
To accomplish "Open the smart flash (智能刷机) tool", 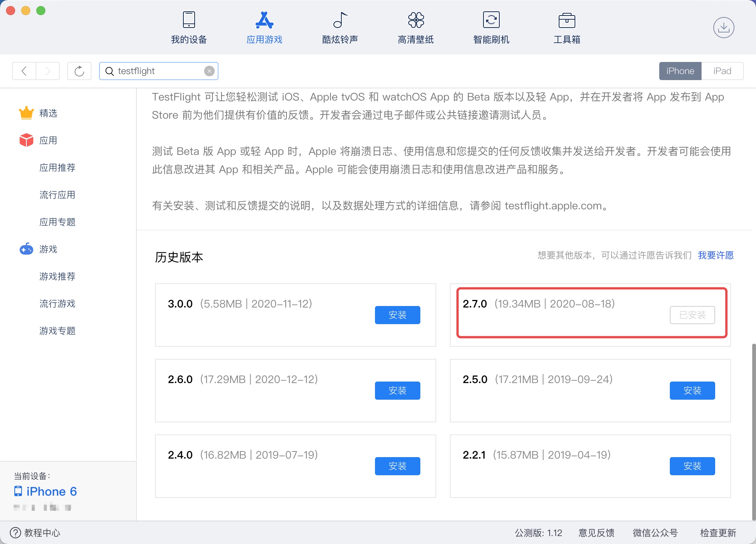I will [x=491, y=28].
